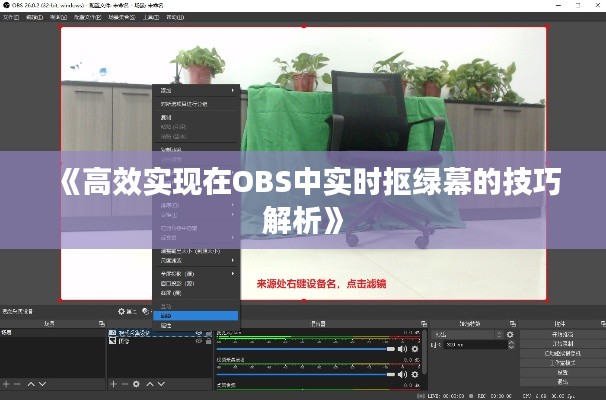Toggle lock on video capture source
The height and width of the screenshot is (400, 606).
point(208,333)
